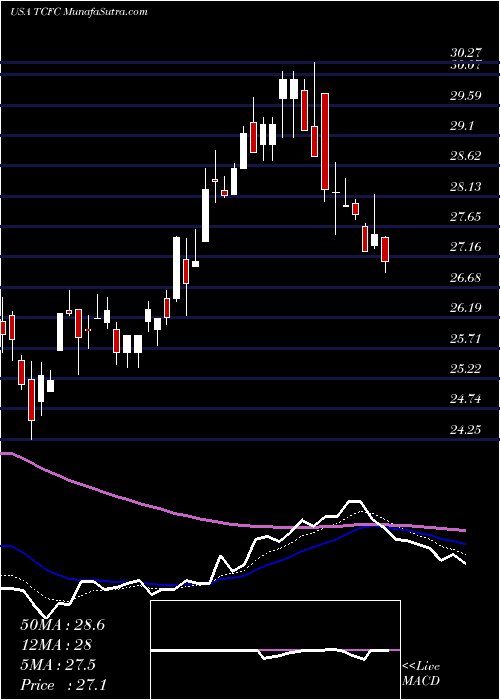Image resolution: width=500 pixels, height=700 pixels.
Task: Click the 26.19 price axis label
Action: [465, 308]
